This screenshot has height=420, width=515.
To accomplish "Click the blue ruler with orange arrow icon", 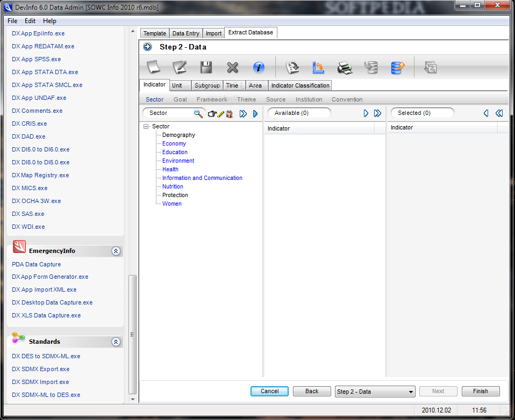I will click(318, 68).
